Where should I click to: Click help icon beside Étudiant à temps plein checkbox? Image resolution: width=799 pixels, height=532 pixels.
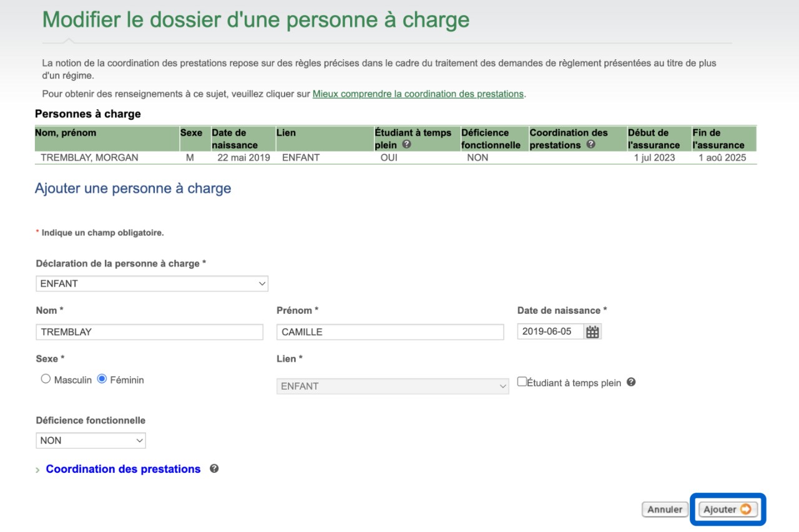[631, 382]
